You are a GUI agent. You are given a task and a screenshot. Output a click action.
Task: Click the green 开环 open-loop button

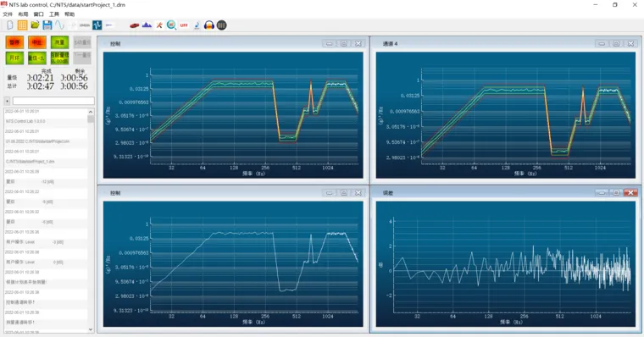(14, 58)
